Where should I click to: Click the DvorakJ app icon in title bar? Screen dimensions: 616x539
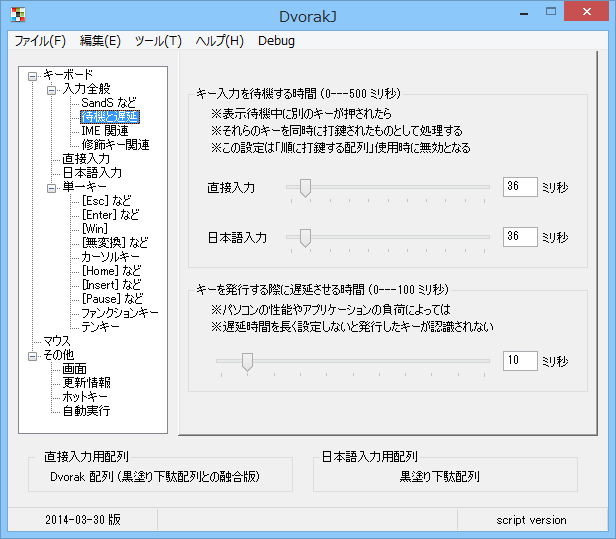tap(18, 15)
